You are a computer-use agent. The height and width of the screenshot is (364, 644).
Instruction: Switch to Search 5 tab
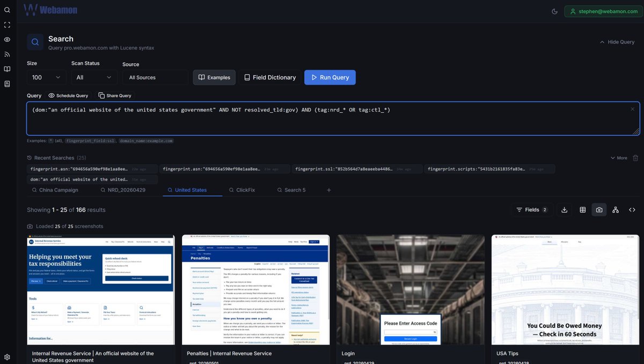pos(291,190)
